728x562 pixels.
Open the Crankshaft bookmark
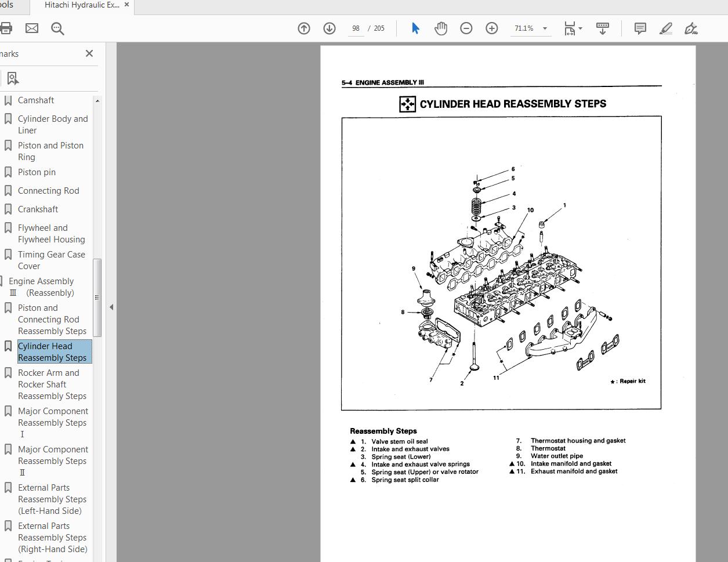click(38, 209)
